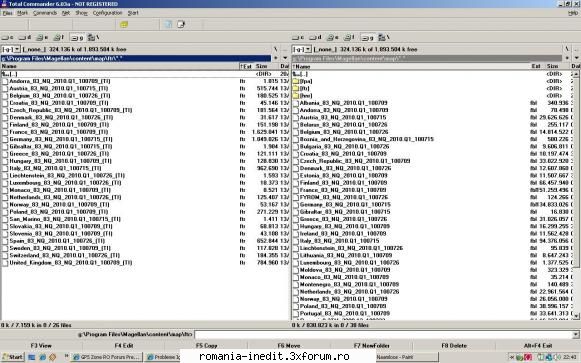Go up one directory in right panel

coord(577,49)
